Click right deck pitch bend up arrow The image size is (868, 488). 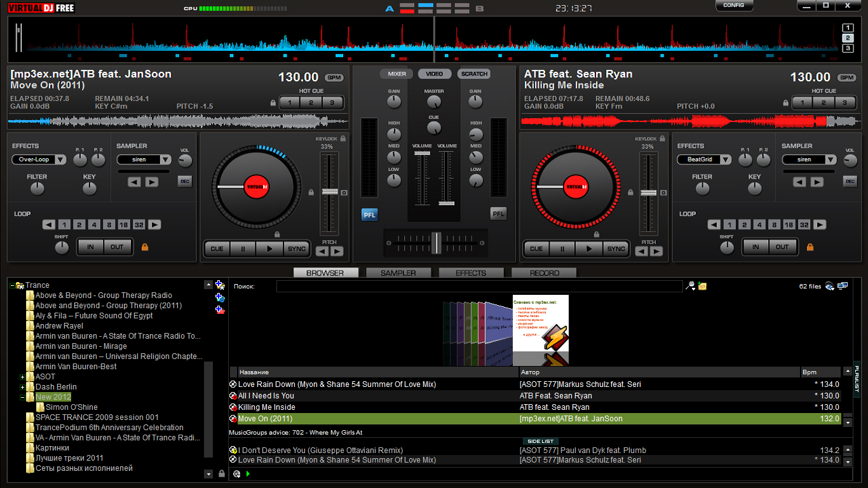click(656, 252)
